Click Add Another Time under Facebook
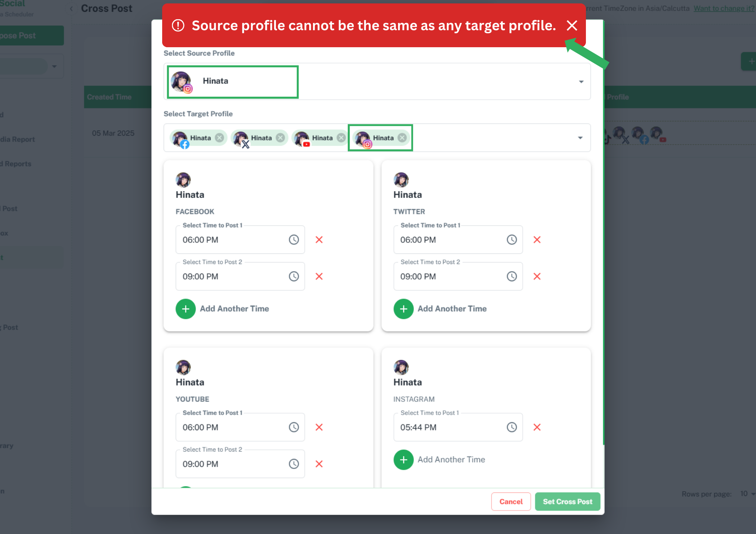Screen dimensions: 756x534 coord(223,309)
